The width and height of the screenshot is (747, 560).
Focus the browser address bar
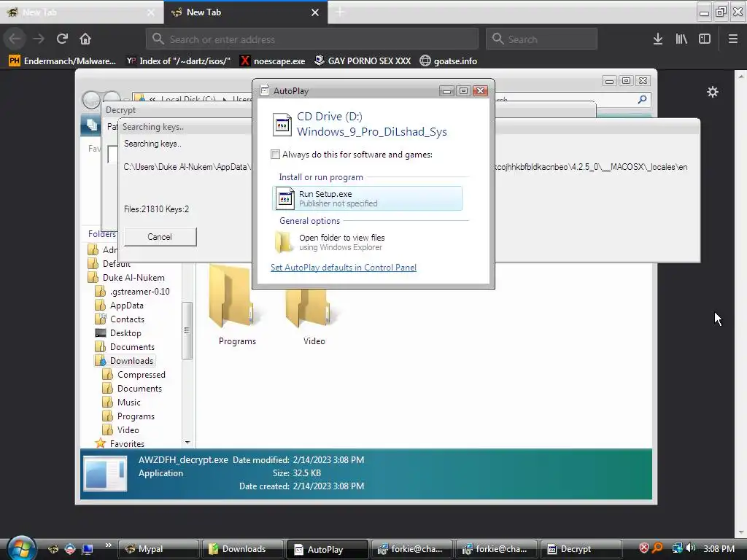click(312, 39)
